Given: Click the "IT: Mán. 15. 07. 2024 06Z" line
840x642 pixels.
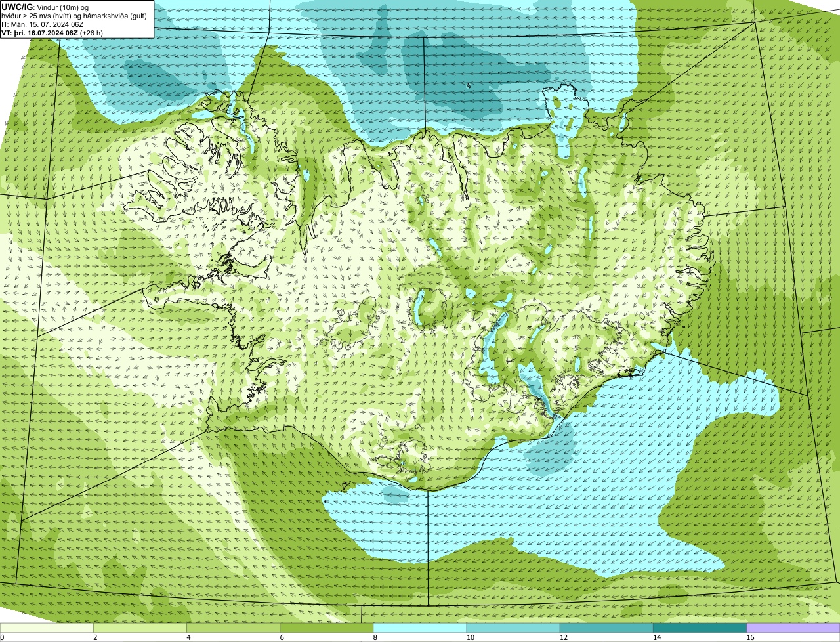Looking at the screenshot, I should (43, 24).
